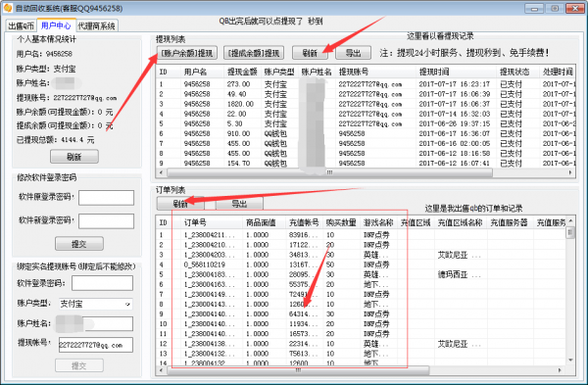
Task: Switch to the 出售Q币 tab
Action: 21,25
